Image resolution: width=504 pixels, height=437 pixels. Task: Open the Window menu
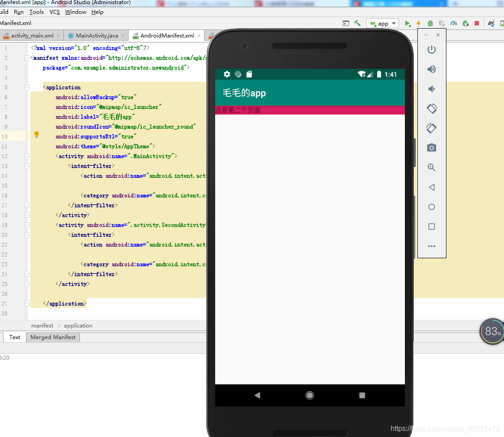75,12
